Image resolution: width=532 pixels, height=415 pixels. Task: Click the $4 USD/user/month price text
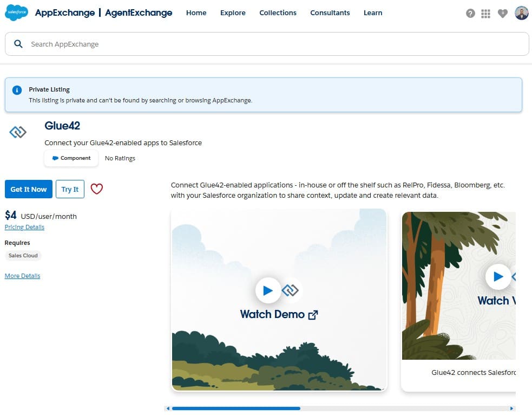pos(41,215)
